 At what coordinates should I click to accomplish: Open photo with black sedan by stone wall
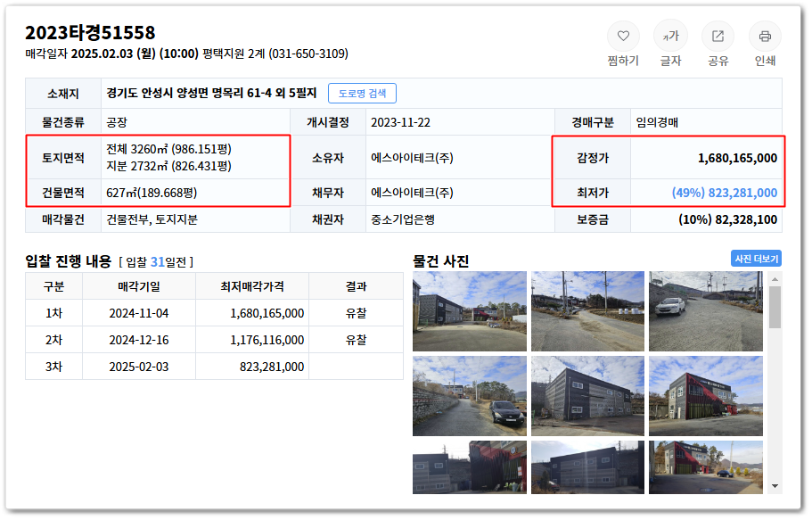(469, 396)
